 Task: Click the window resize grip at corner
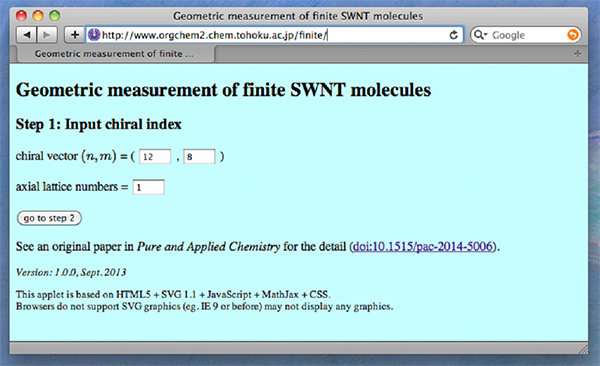tap(583, 348)
